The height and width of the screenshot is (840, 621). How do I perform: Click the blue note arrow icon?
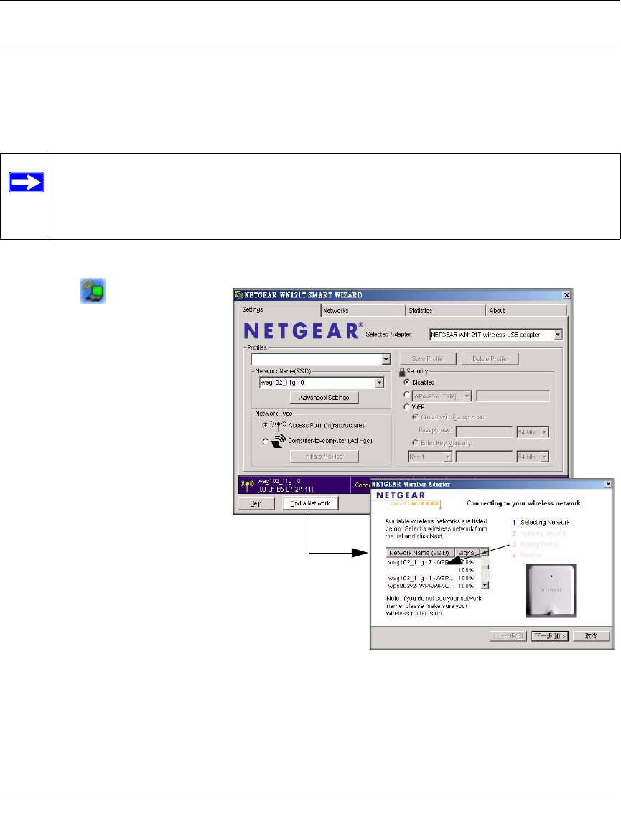pos(26,182)
